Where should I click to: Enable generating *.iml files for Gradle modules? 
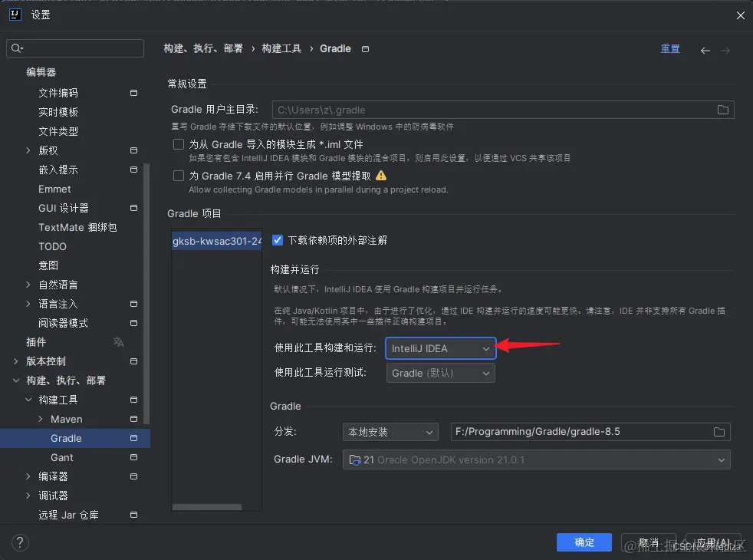tap(177, 143)
